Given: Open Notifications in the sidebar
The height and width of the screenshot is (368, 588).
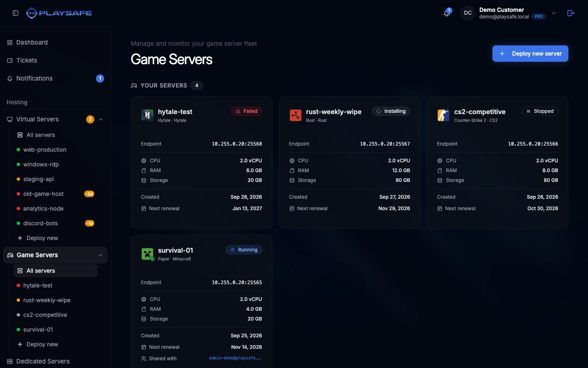Looking at the screenshot, I should pyautogui.click(x=55, y=79).
